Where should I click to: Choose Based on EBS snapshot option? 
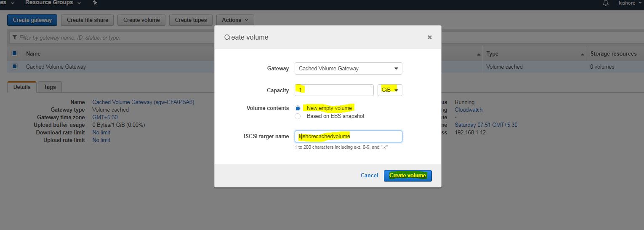[298, 116]
